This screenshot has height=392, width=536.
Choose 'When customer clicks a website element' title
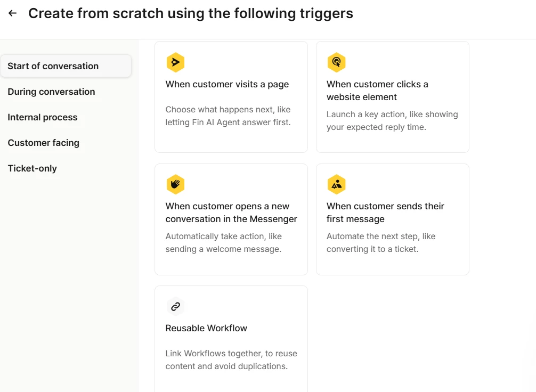pos(377,91)
